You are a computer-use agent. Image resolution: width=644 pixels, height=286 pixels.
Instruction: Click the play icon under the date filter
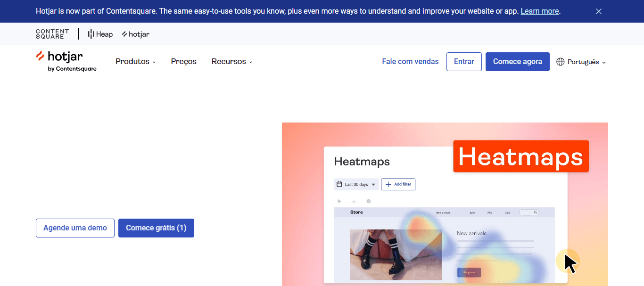(x=339, y=201)
